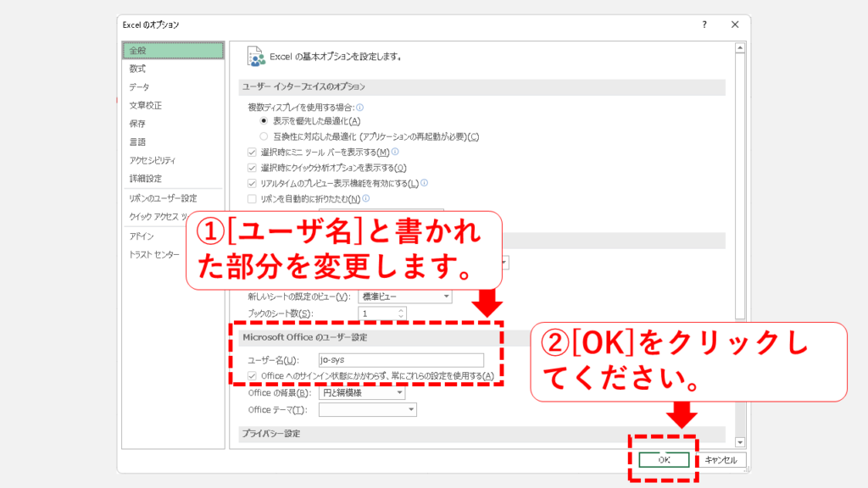Click the ユーザー名 text field
The height and width of the screenshot is (488, 868).
click(x=401, y=360)
